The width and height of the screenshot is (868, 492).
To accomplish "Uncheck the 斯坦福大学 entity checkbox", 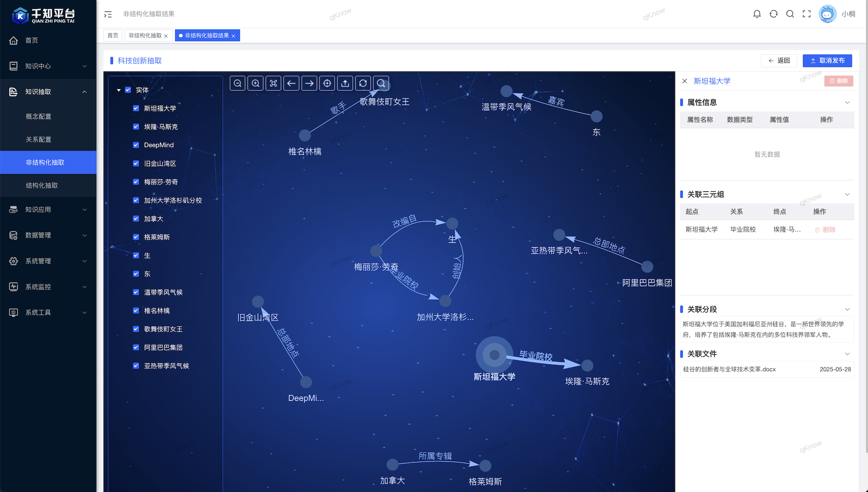I will tap(136, 108).
